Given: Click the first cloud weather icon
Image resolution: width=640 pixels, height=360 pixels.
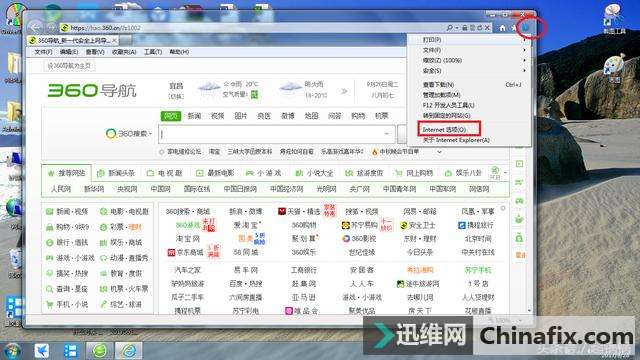Looking at the screenshot, I should [x=209, y=86].
